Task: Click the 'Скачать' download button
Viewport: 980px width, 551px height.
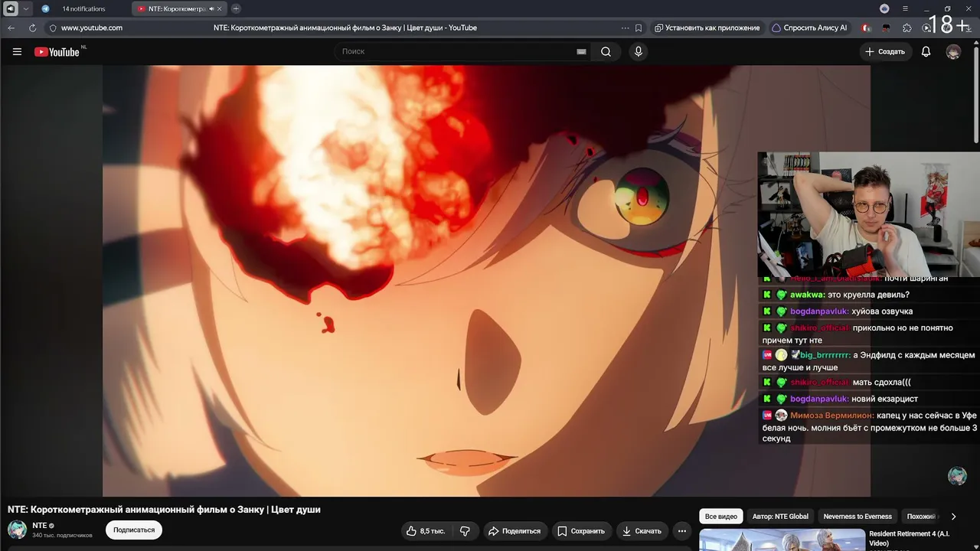Action: point(642,531)
